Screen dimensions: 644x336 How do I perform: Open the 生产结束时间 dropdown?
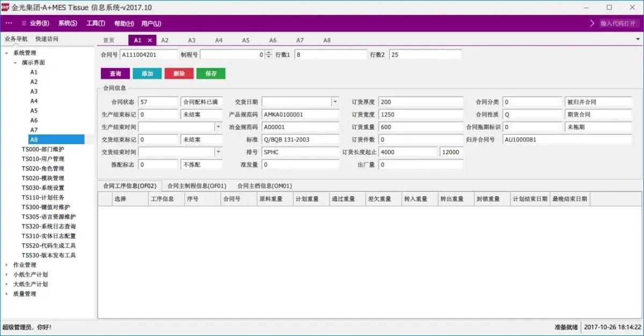[218, 127]
